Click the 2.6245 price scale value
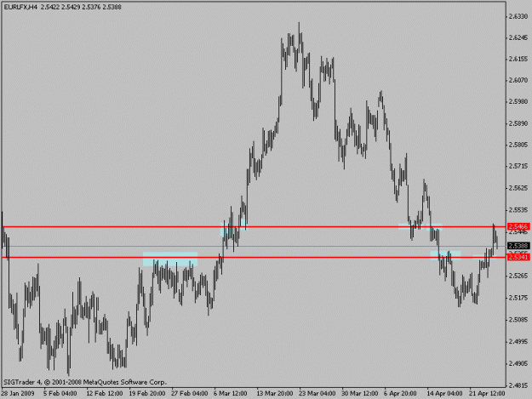The height and width of the screenshot is (399, 532). pyautogui.click(x=518, y=37)
